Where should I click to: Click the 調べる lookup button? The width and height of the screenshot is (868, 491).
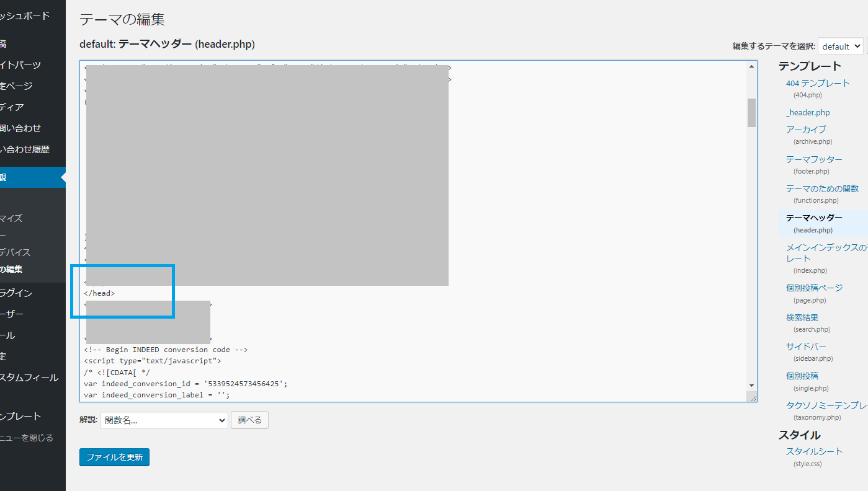click(x=249, y=420)
